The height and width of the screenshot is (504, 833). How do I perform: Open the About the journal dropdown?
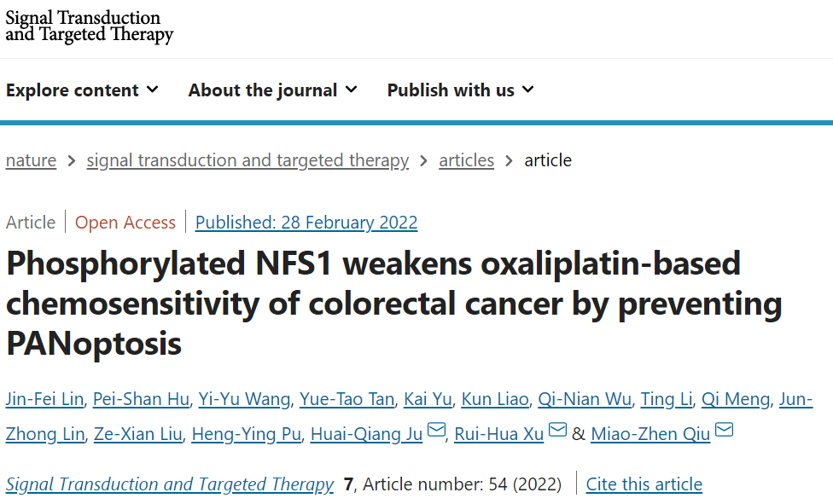(273, 90)
